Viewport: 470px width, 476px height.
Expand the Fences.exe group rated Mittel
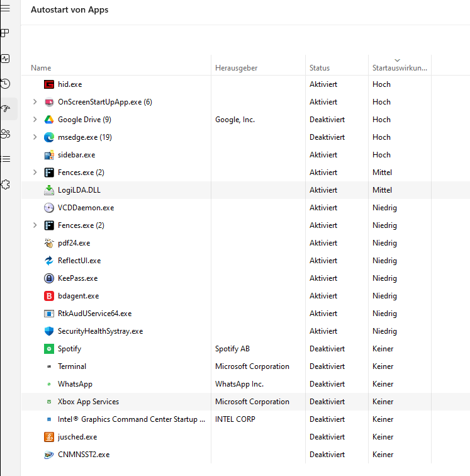[x=35, y=173]
